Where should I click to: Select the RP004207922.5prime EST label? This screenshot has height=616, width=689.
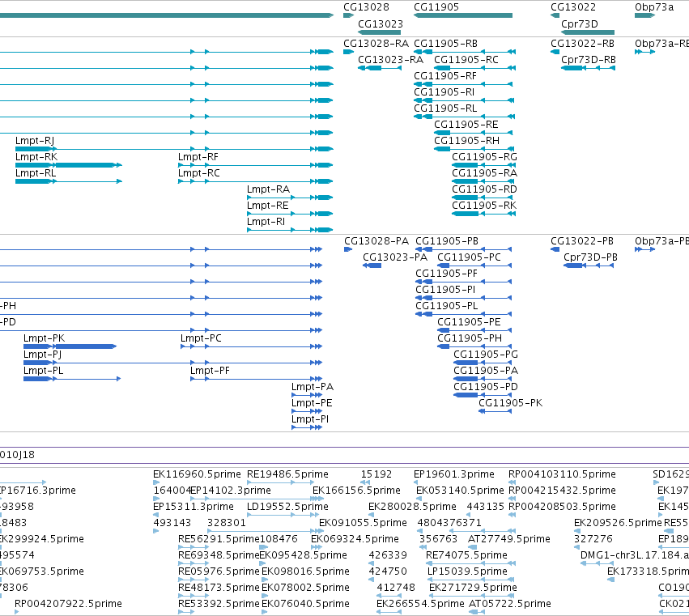pyautogui.click(x=68, y=604)
